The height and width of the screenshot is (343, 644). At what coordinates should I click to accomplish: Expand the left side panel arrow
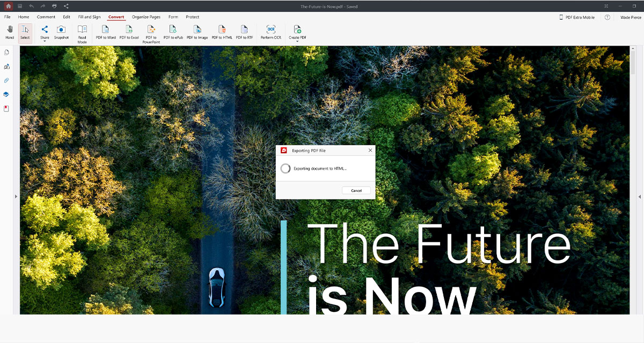(16, 197)
